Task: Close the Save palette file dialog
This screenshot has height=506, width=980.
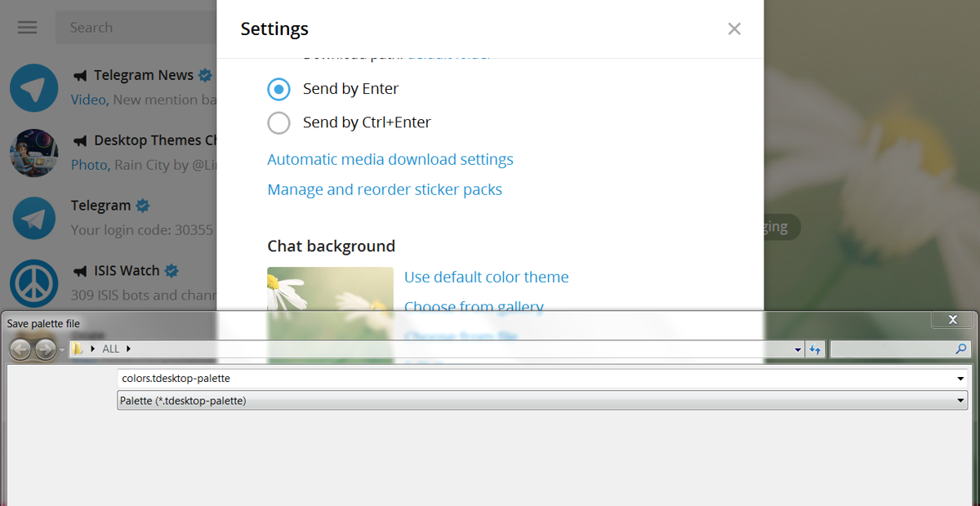Action: pyautogui.click(x=953, y=320)
